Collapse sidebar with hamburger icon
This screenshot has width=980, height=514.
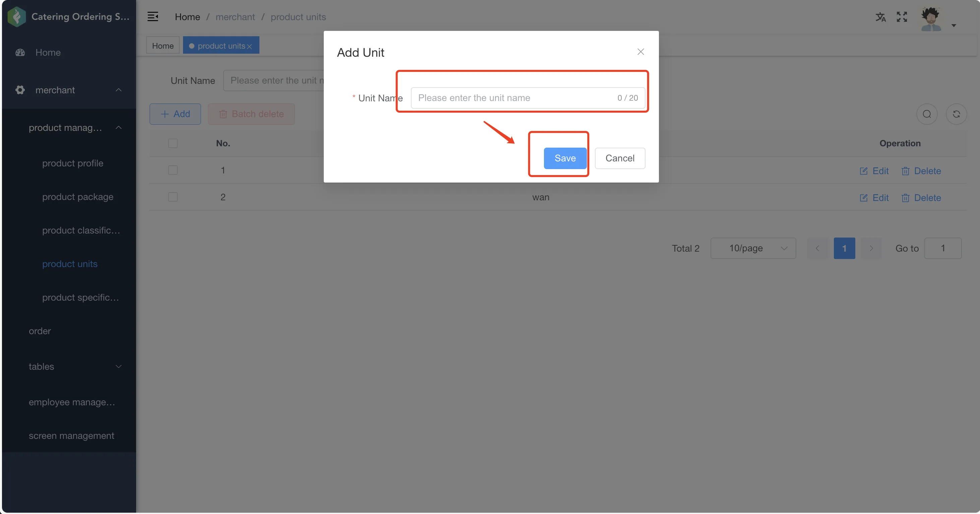152,17
